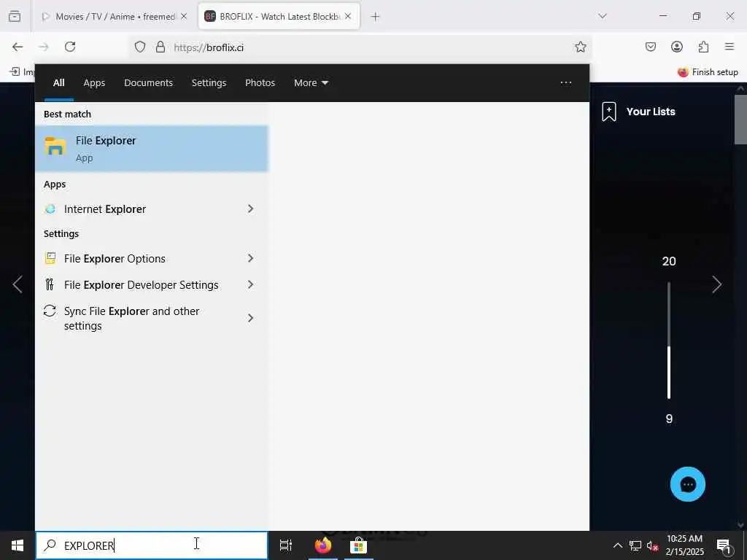Screen dimensions: 747x560
Task: Open Firefox application hamburger menu
Action: click(x=729, y=47)
